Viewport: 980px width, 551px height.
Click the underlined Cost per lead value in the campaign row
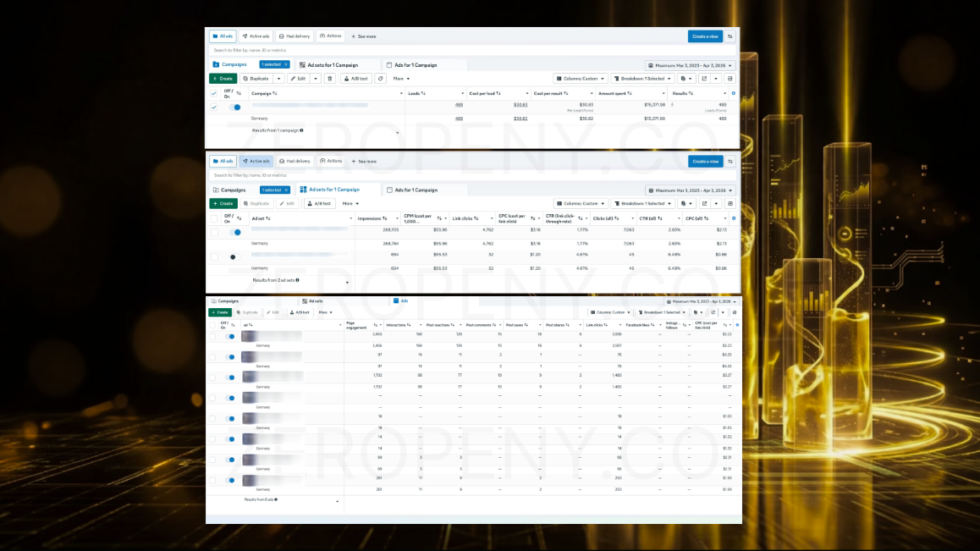tap(520, 105)
